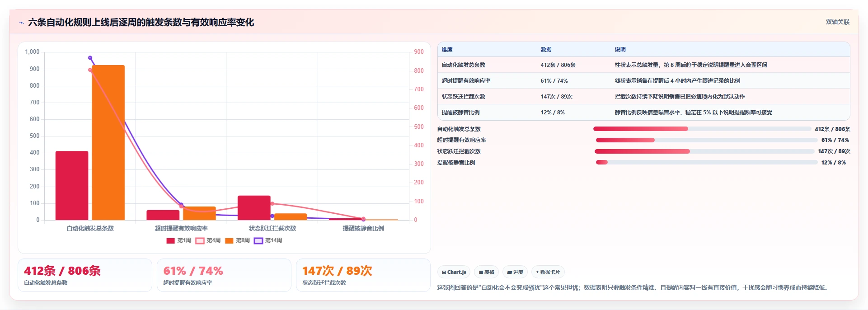
Task: Click the red 第1周 bar for 自动化触发总条数
Action: 72,186
